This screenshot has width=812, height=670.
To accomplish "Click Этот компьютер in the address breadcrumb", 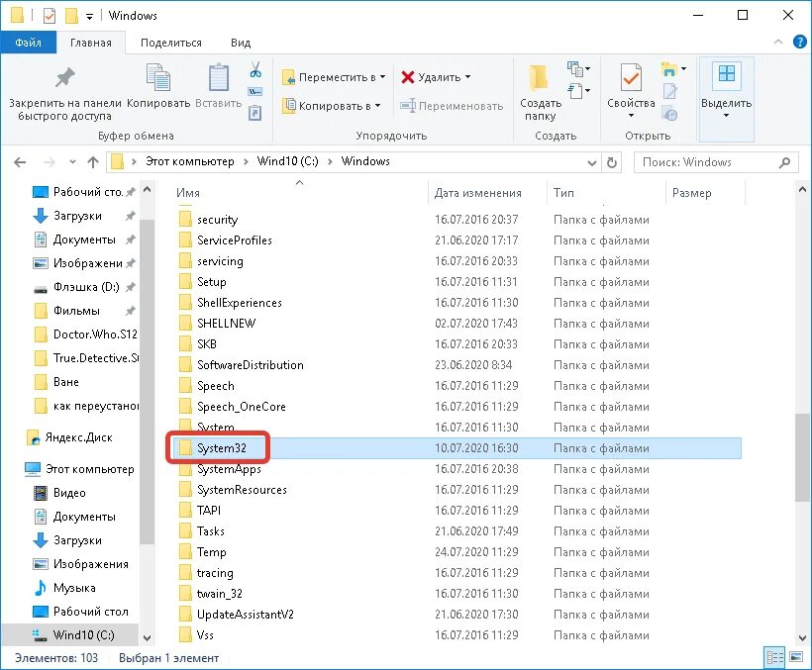I will coord(189,161).
